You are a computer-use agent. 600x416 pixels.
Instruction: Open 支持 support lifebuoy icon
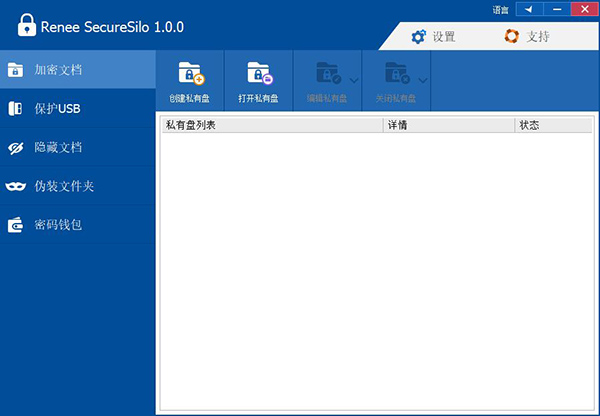pyautogui.click(x=512, y=36)
